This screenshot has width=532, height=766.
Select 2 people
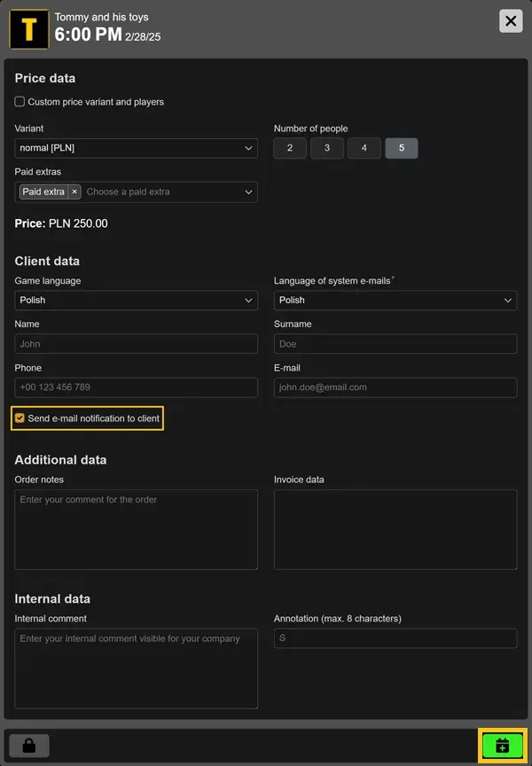[x=290, y=148]
